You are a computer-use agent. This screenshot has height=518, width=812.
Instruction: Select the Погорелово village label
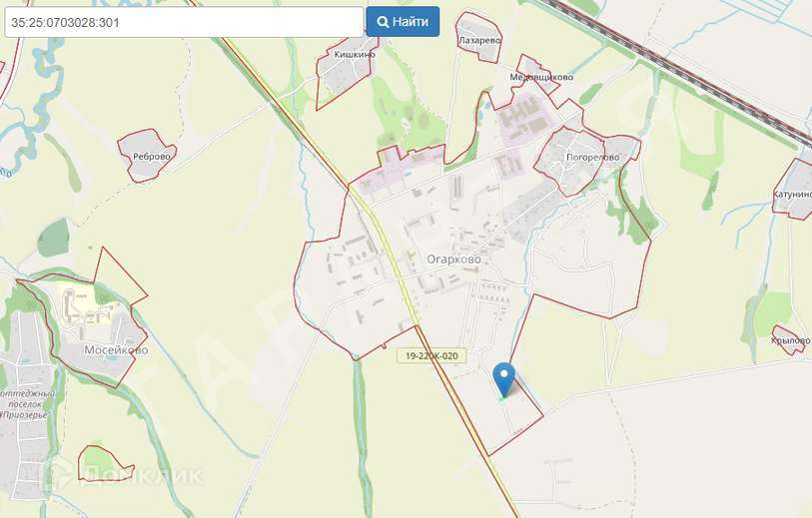[x=593, y=157]
